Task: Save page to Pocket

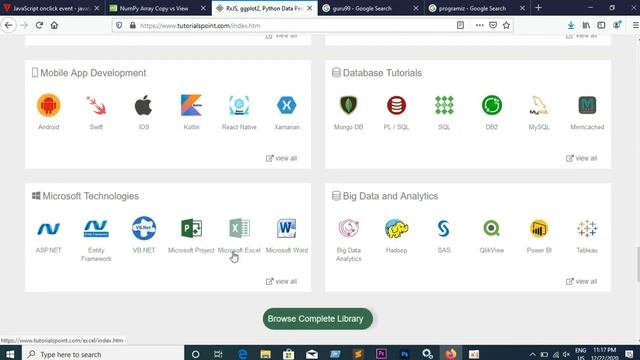Action: click(x=493, y=25)
